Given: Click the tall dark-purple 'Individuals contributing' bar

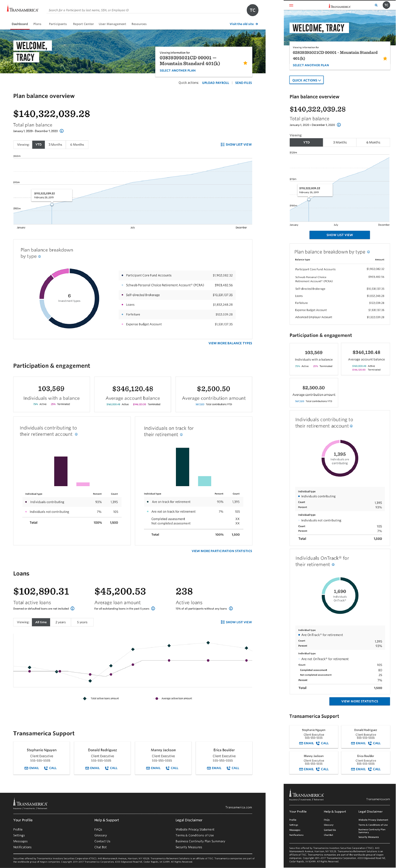Looking at the screenshot, I should coord(61,471).
